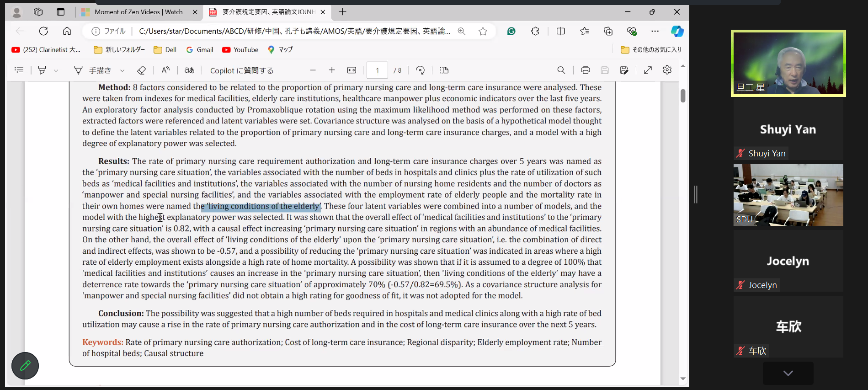Expand more participants chevron

coord(788,373)
